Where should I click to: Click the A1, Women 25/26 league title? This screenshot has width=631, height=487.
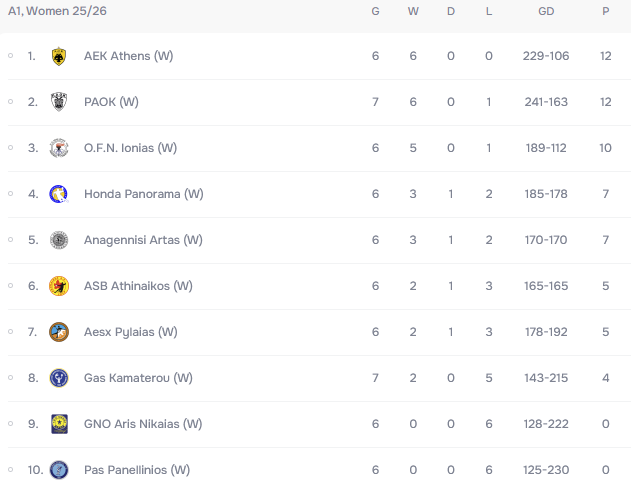(57, 11)
